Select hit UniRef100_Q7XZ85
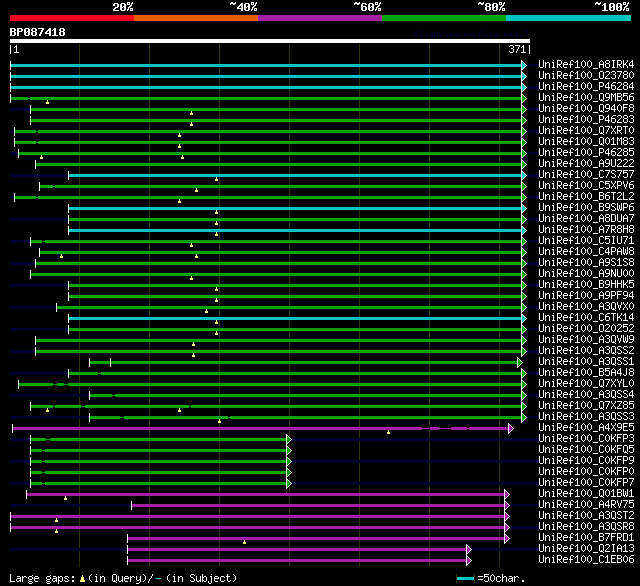This screenshot has height=586, width=640. pos(586,406)
